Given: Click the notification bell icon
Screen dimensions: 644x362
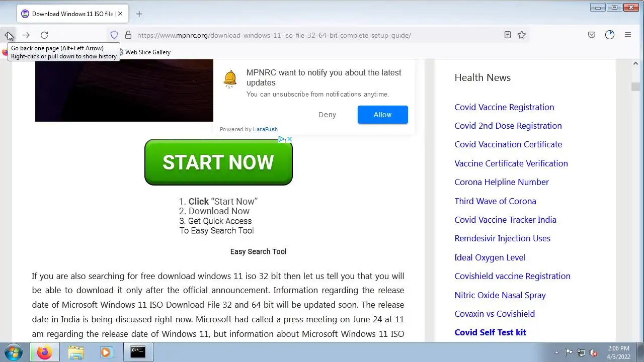Looking at the screenshot, I should [230, 79].
